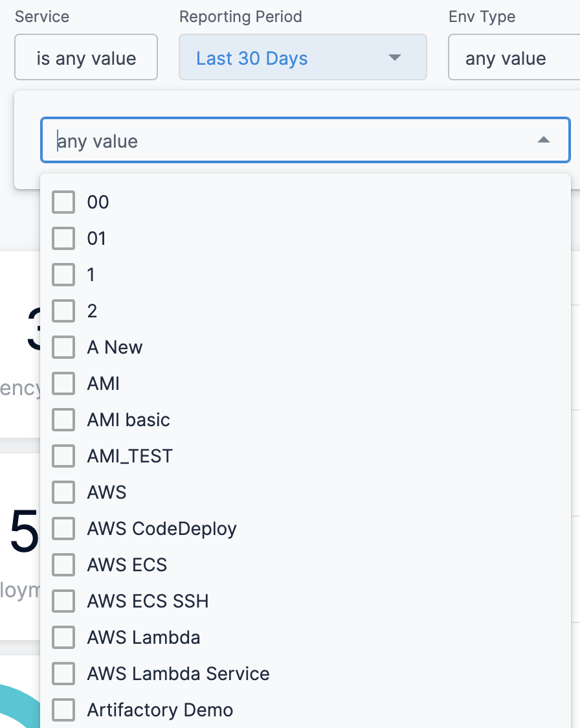Open the Env Type any value filter
The image size is (580, 728).
[514, 57]
